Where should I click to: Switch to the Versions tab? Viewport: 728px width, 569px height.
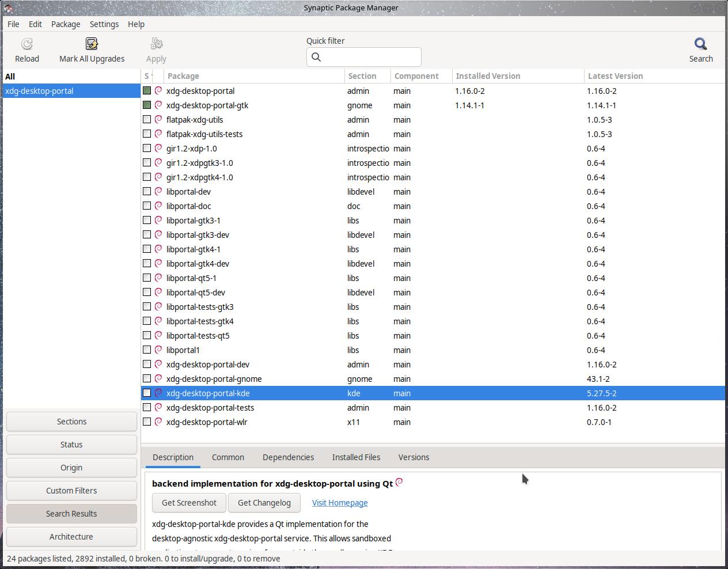click(414, 457)
